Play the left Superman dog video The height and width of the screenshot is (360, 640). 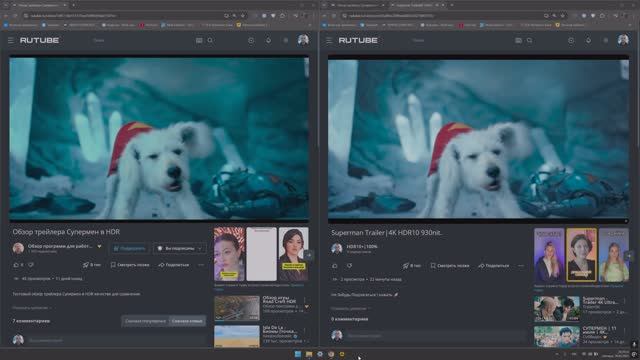tap(159, 139)
